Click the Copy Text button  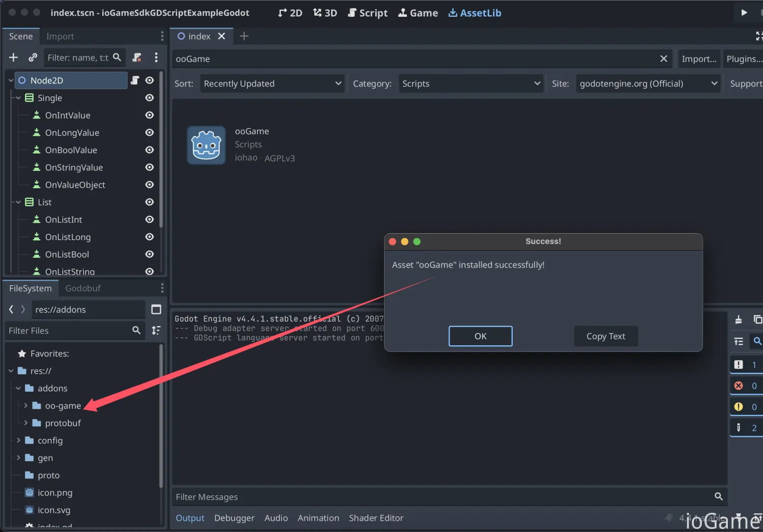[605, 336]
